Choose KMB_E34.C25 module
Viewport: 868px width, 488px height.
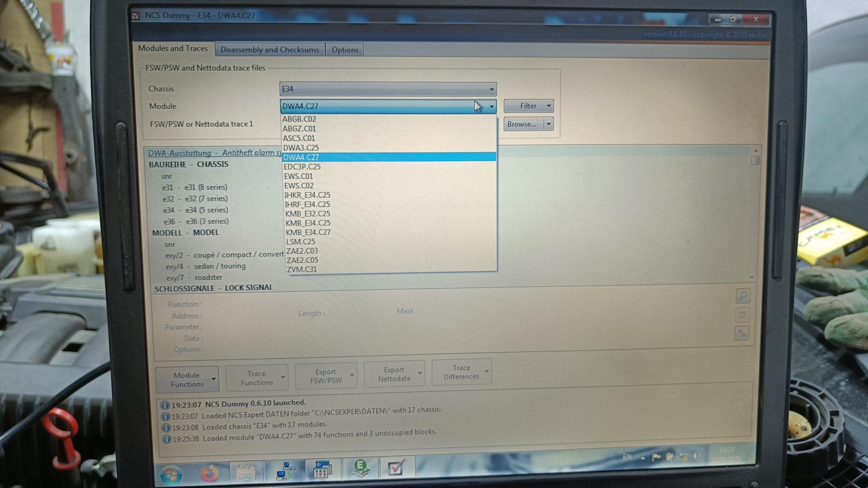click(x=390, y=223)
